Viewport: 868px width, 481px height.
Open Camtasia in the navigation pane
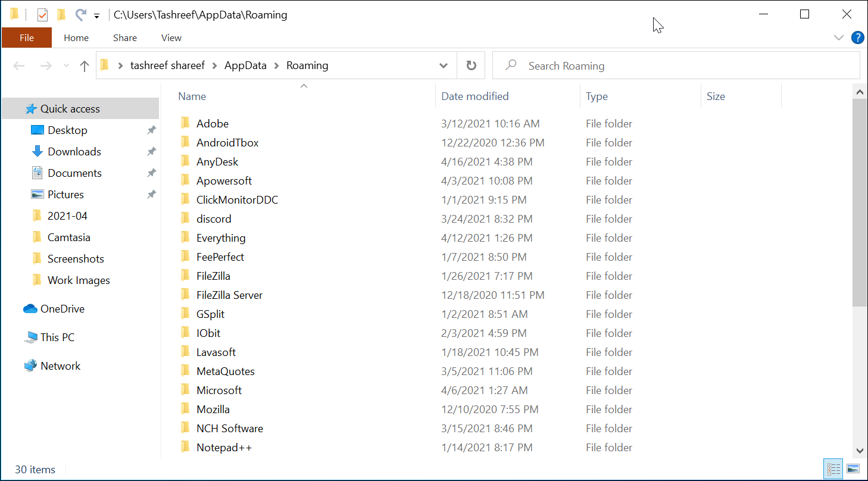pos(69,238)
